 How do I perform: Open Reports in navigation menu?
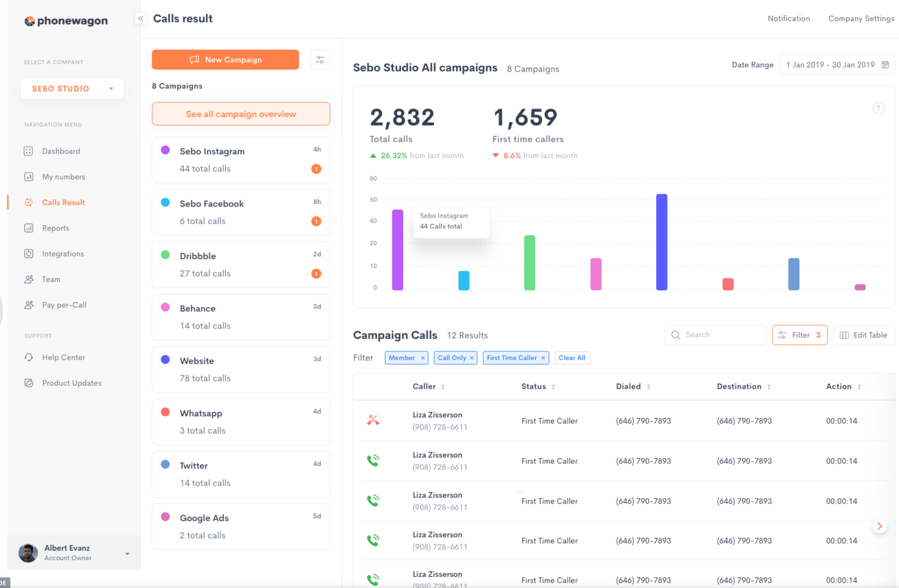click(56, 228)
